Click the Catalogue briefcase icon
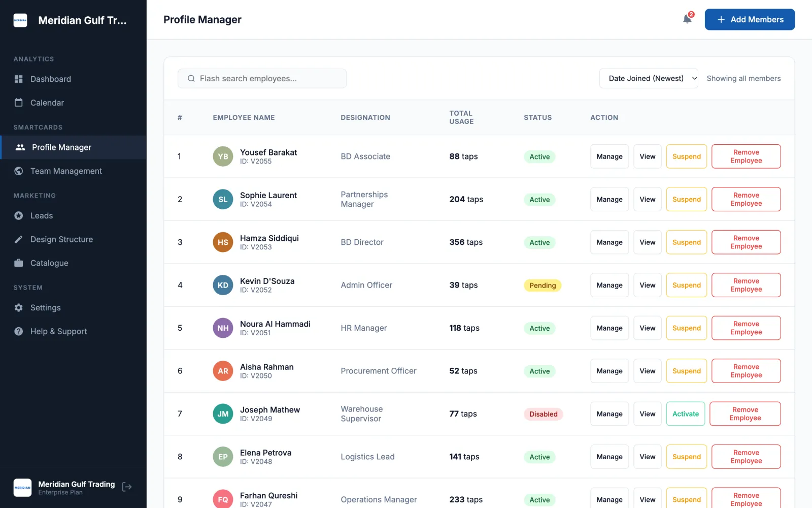The image size is (812, 508). pos(19,263)
